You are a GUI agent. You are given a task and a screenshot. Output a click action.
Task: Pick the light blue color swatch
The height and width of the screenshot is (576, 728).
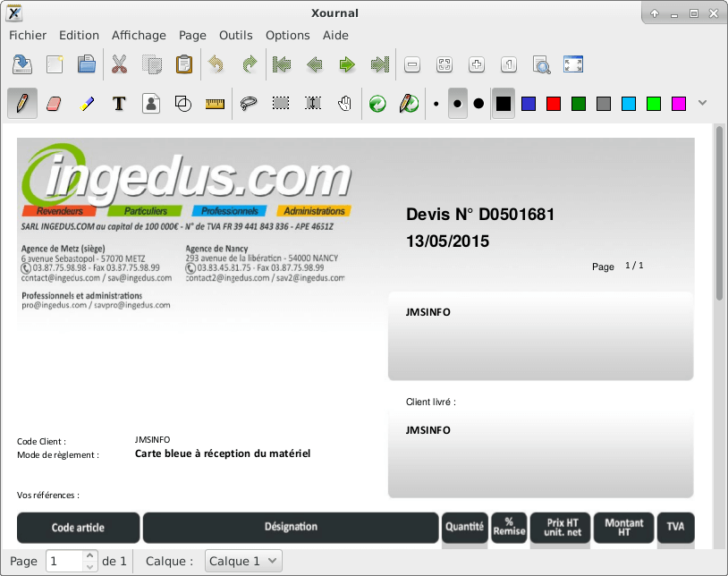point(629,104)
